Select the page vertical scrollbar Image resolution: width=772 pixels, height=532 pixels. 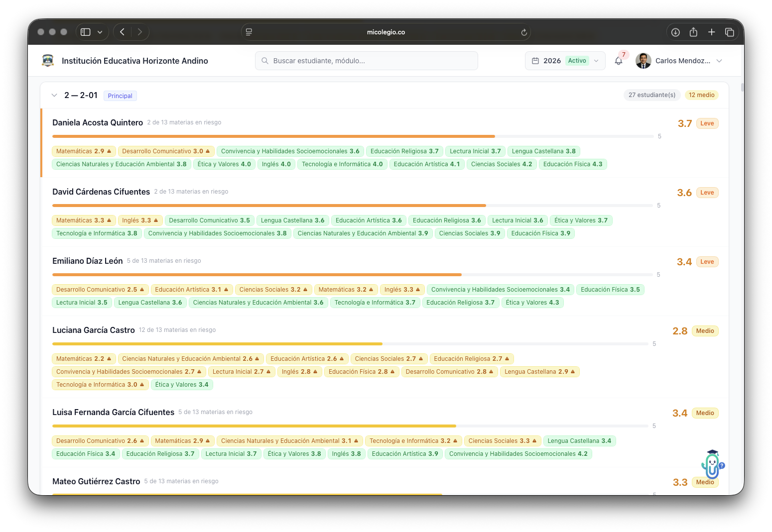(742, 88)
